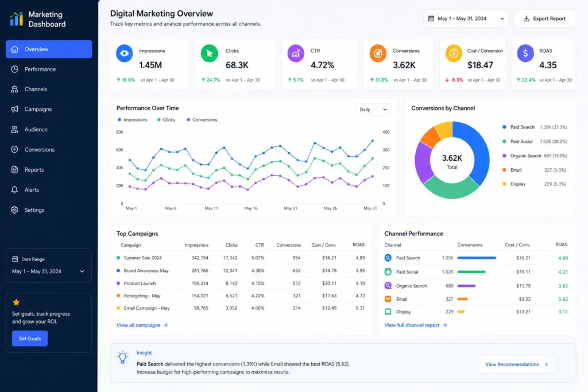The image size is (588, 392).
Task: Click the Marketing Dashboard bar chart logo
Action: (16, 19)
